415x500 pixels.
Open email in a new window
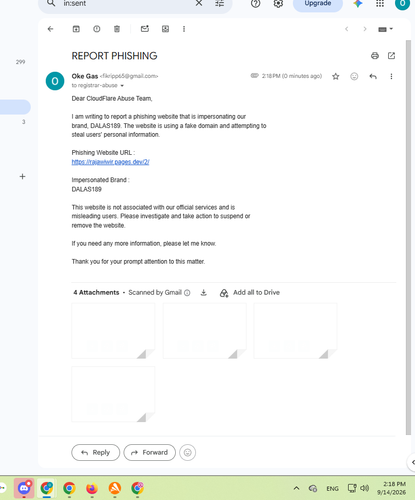[392, 56]
